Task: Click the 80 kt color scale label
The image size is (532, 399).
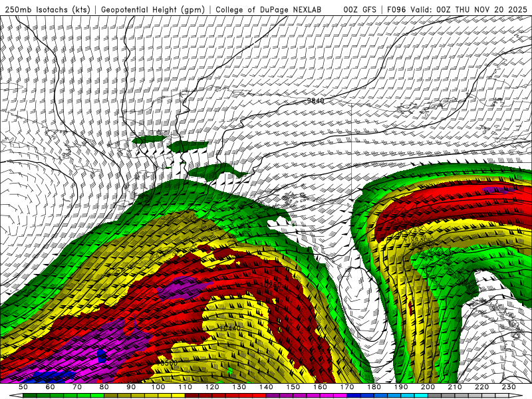Action: pyautogui.click(x=104, y=387)
